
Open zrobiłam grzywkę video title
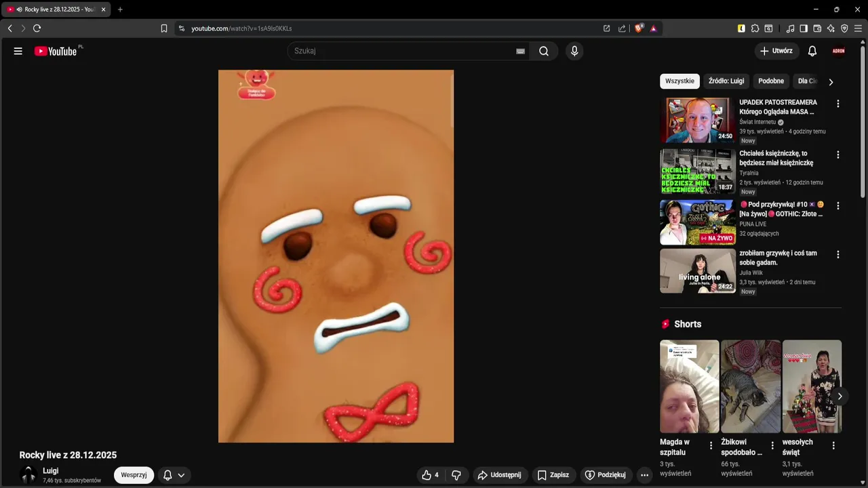pos(778,258)
